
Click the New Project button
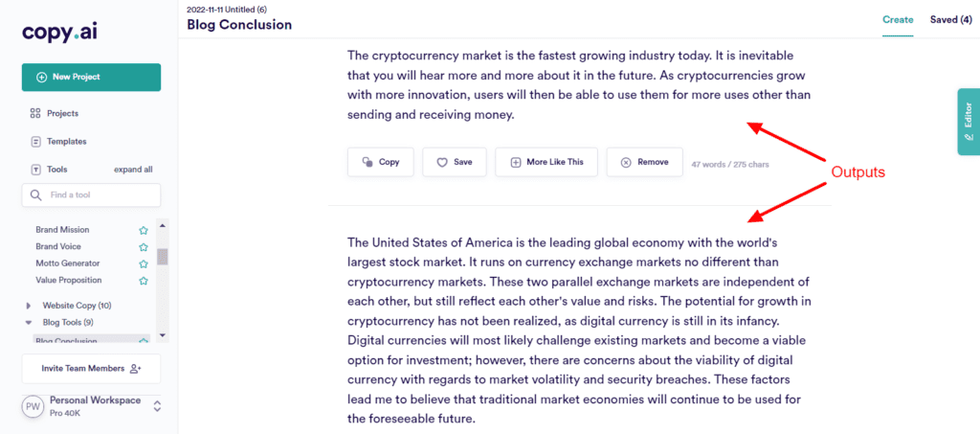91,77
